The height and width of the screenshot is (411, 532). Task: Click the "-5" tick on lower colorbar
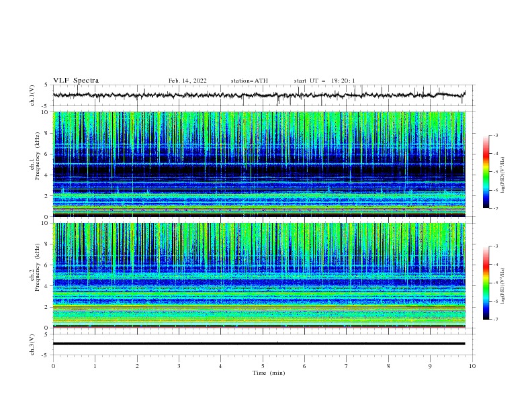pos(495,283)
